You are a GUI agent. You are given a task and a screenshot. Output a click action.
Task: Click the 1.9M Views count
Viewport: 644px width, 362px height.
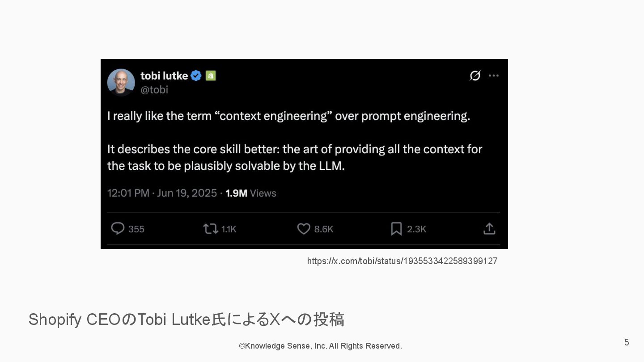coord(251,193)
